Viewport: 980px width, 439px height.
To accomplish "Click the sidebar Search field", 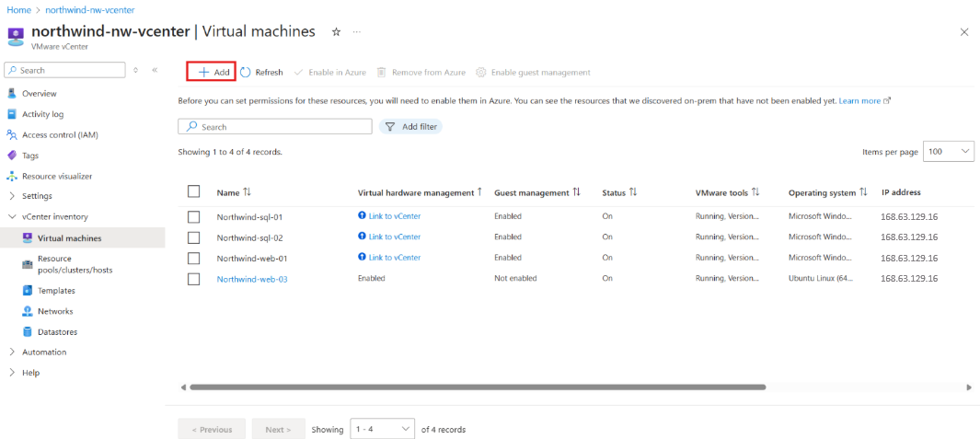I will (x=65, y=71).
